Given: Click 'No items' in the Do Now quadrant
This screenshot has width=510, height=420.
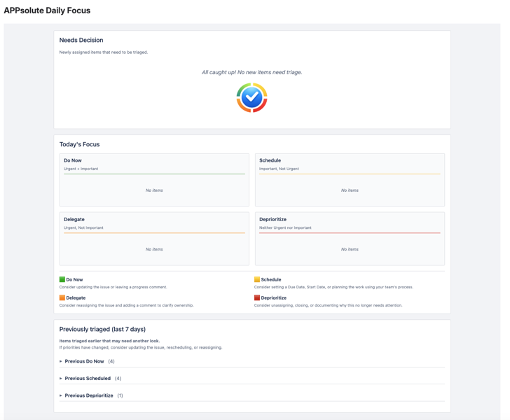Looking at the screenshot, I should [x=154, y=190].
